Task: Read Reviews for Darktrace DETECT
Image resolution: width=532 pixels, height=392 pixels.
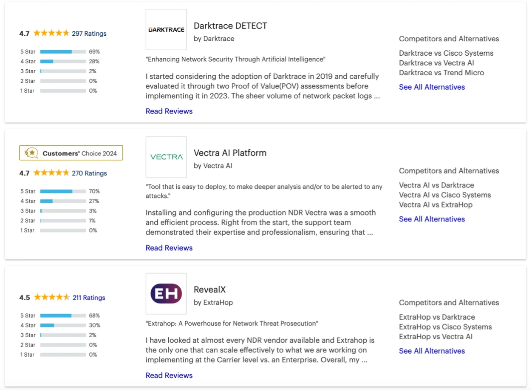Action: click(169, 111)
